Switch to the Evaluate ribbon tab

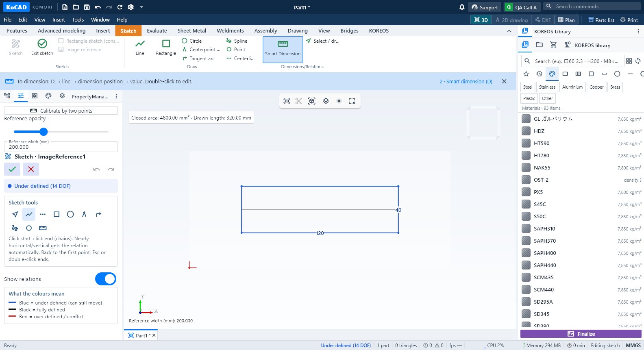tap(157, 30)
